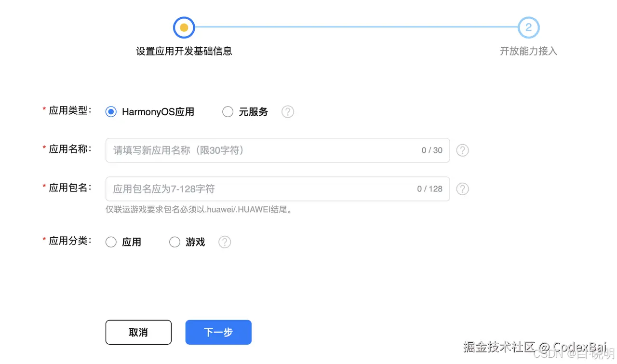The width and height of the screenshot is (617, 364).
Task: Select the HarmonyOS应用 radio button
Action: click(110, 111)
